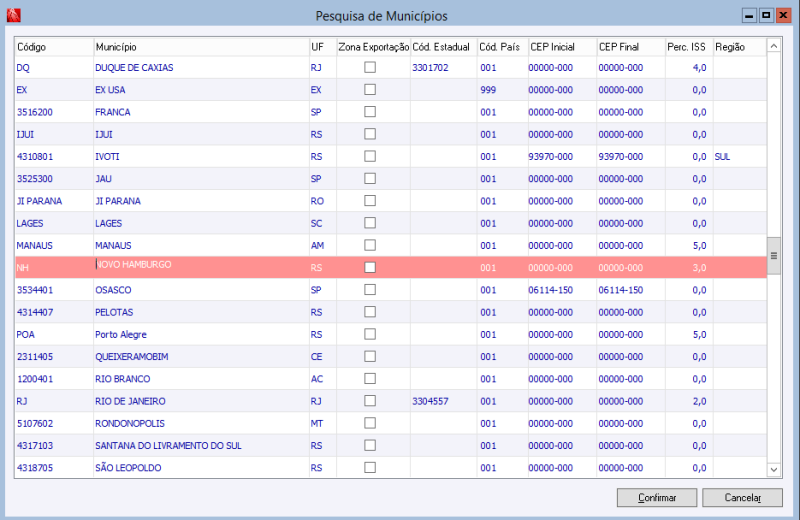Select the JI PARANA municipality name
Screen dimensions: 800x520
point(118,201)
